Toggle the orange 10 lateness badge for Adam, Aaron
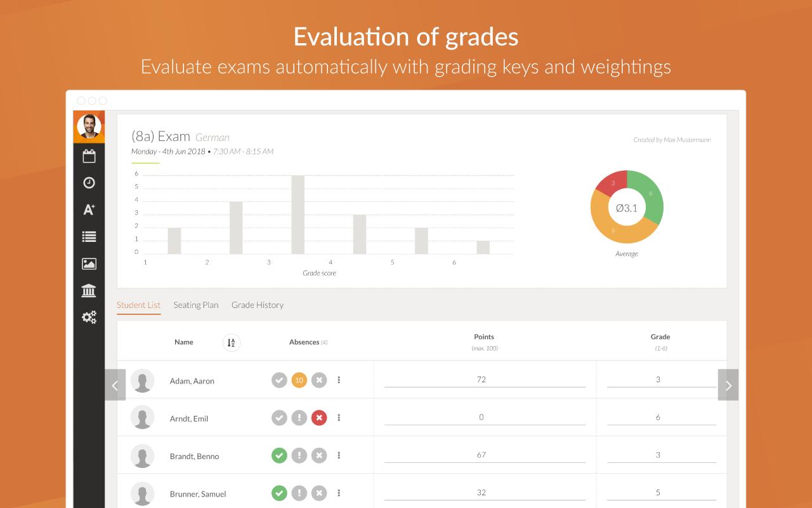Image resolution: width=812 pixels, height=508 pixels. coord(299,380)
